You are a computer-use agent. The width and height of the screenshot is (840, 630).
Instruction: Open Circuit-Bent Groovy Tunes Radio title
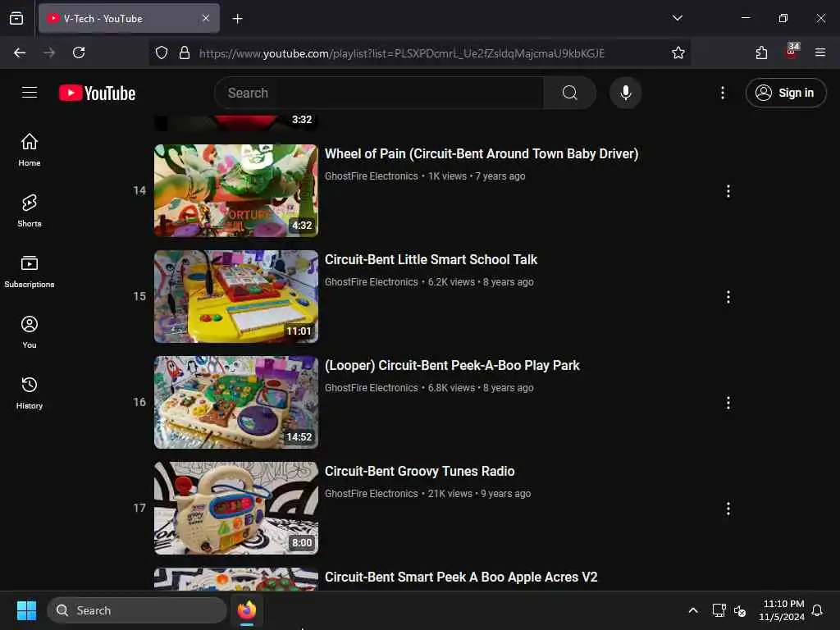[419, 472]
